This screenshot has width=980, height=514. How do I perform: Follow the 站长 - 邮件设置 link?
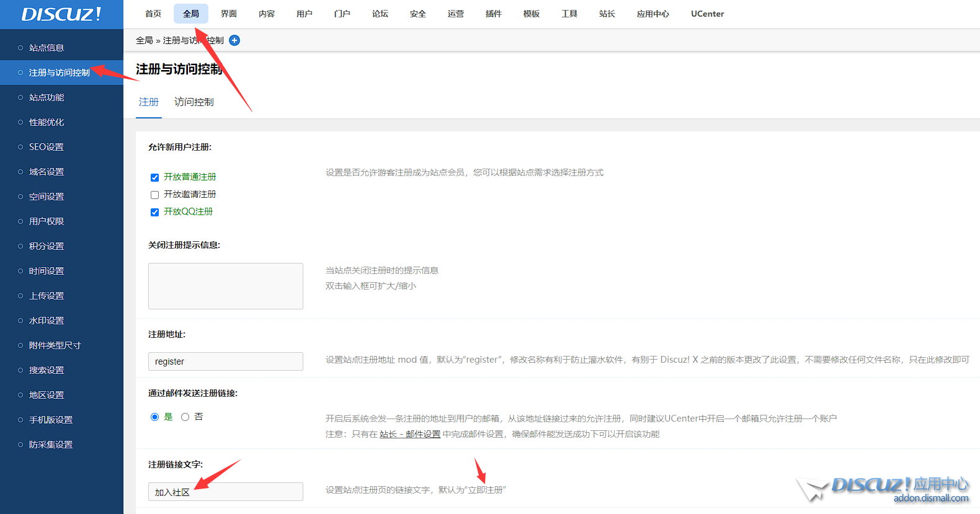coord(410,434)
